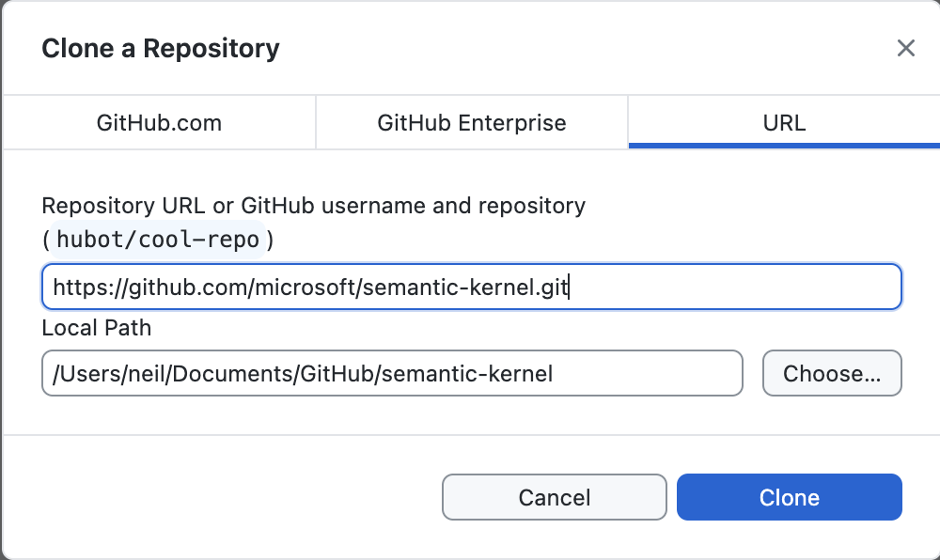The image size is (940, 560).
Task: Click the "Local Path" label
Action: 97,328
